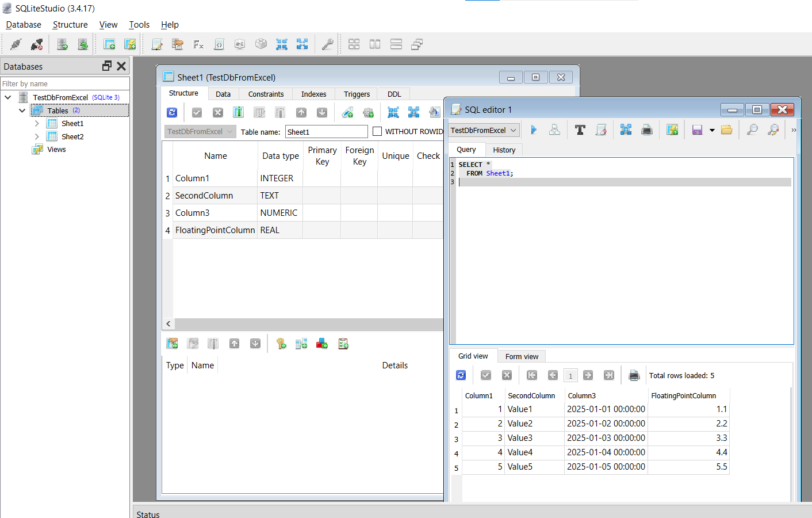Click the Add a database icon
This screenshot has width=812, height=518.
62,44
